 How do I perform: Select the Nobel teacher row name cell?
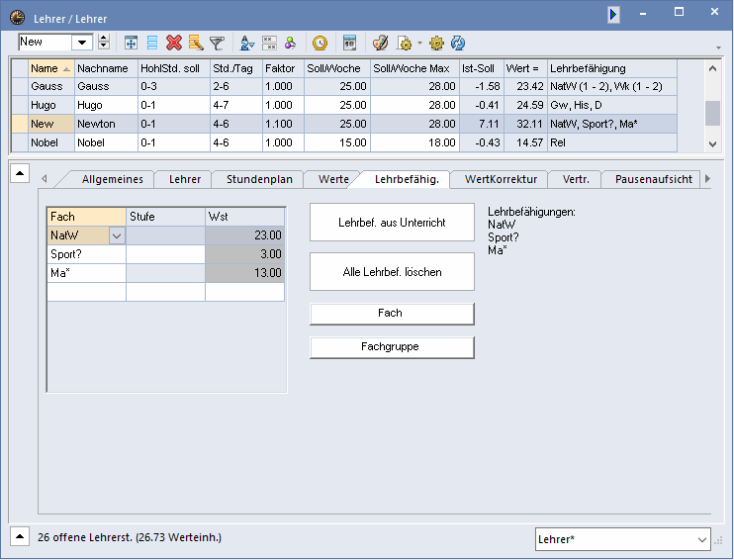tap(51, 142)
